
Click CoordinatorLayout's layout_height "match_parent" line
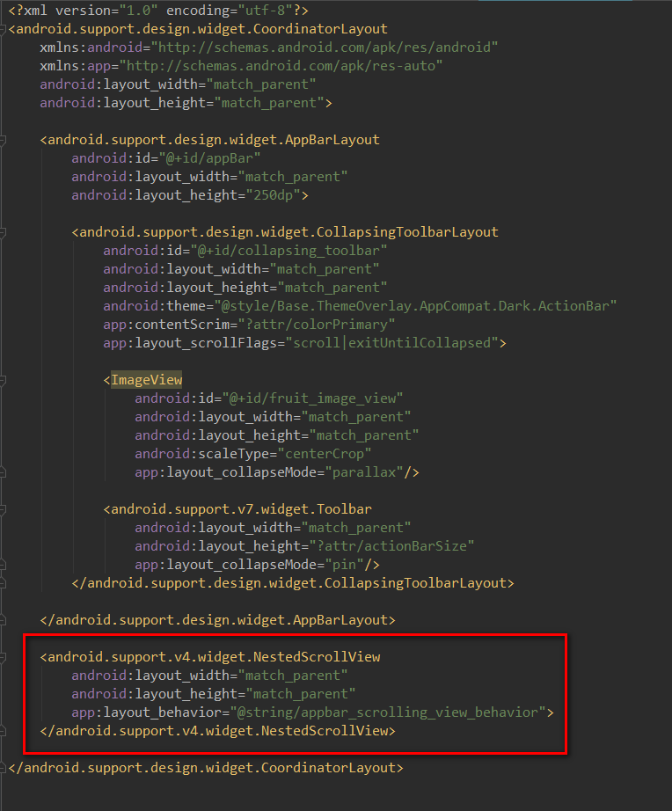(x=186, y=103)
